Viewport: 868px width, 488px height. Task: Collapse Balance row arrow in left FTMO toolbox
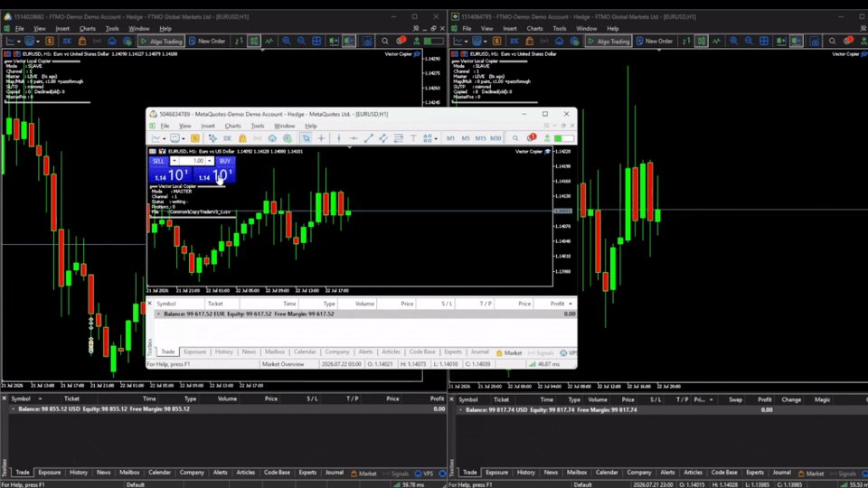click(13, 408)
